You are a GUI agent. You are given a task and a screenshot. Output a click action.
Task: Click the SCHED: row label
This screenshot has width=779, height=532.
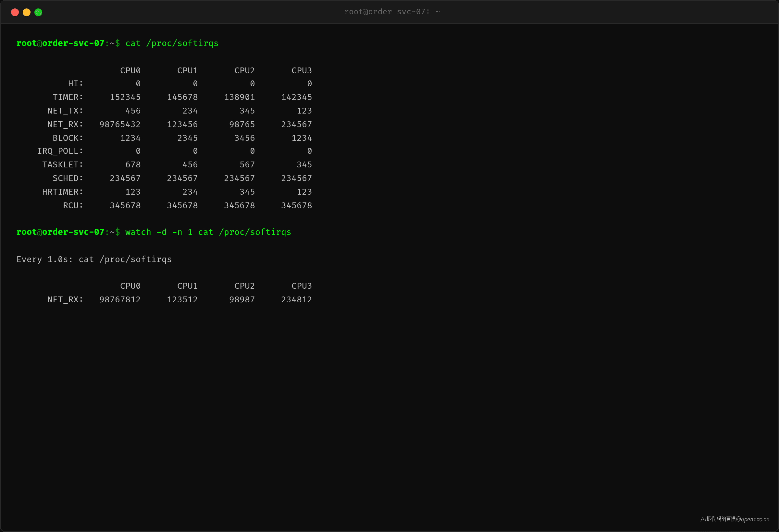click(x=68, y=178)
